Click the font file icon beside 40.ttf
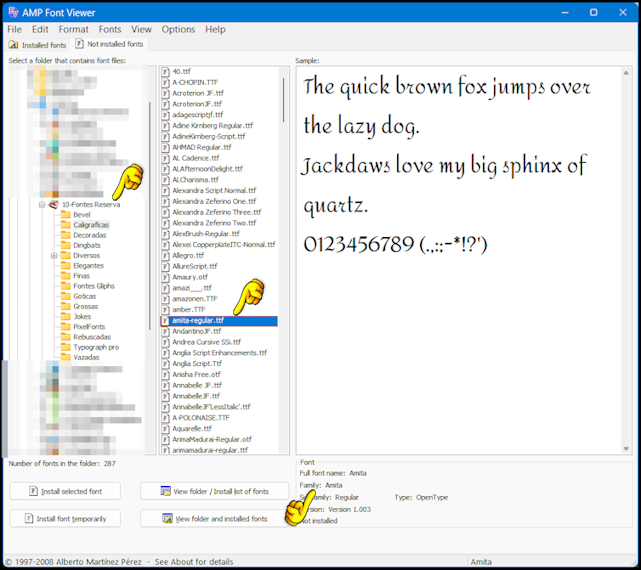 (x=165, y=72)
